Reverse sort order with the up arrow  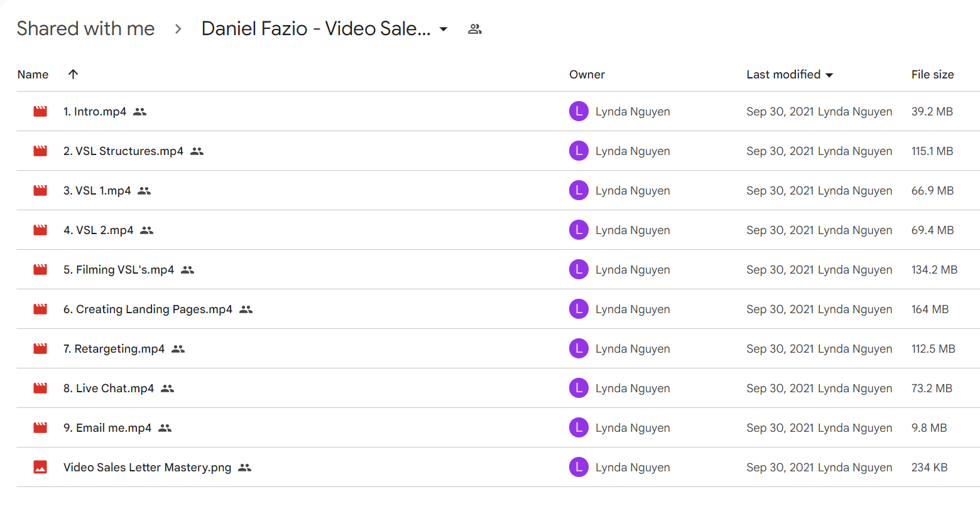tap(73, 74)
